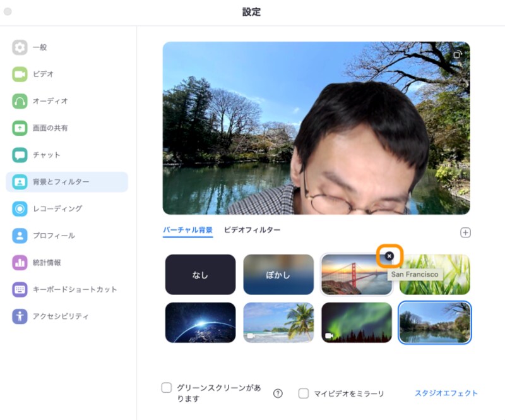Select the ビデオ settings icon
This screenshot has height=420, width=505.
[39, 75]
